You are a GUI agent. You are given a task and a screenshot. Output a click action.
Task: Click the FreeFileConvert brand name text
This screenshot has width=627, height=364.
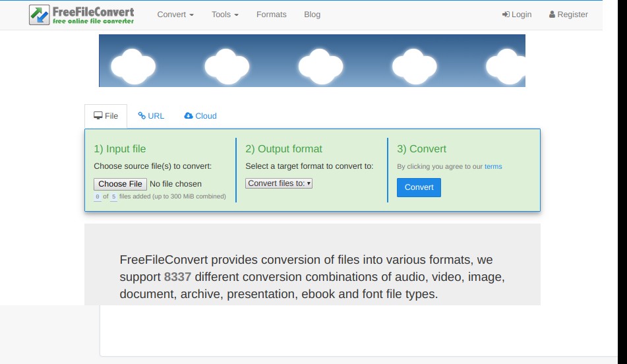click(x=93, y=12)
